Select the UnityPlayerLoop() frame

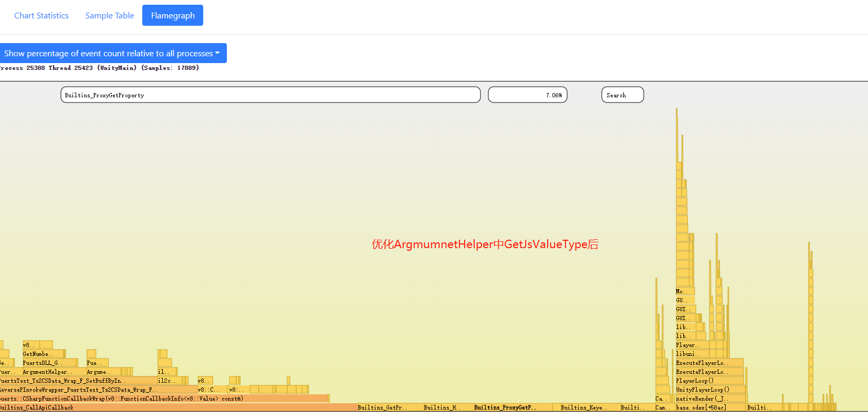click(x=710, y=390)
